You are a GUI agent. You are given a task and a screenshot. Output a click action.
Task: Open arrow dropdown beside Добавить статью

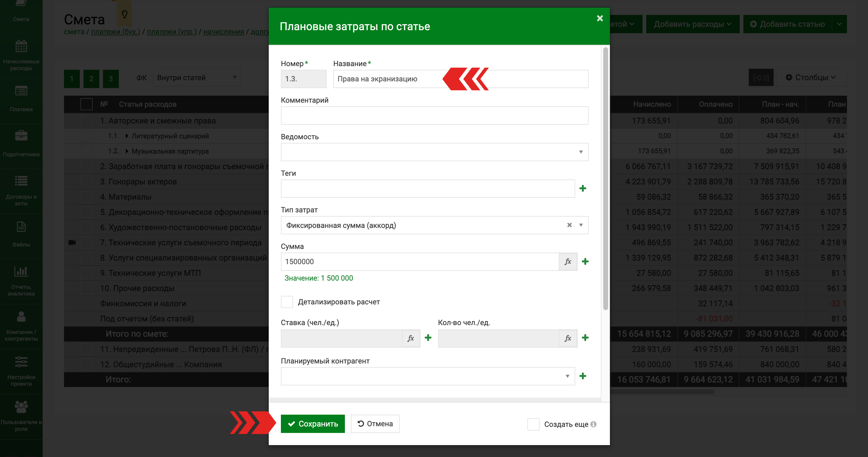[839, 24]
